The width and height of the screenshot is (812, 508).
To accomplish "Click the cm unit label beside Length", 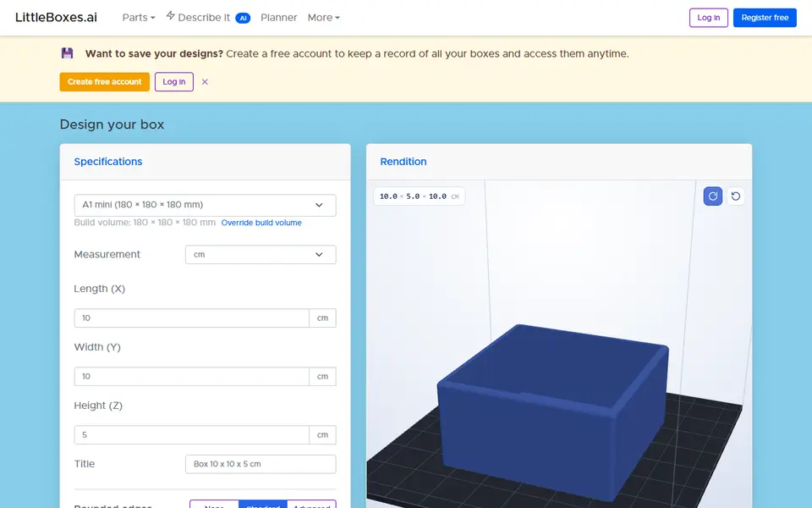I will (322, 317).
